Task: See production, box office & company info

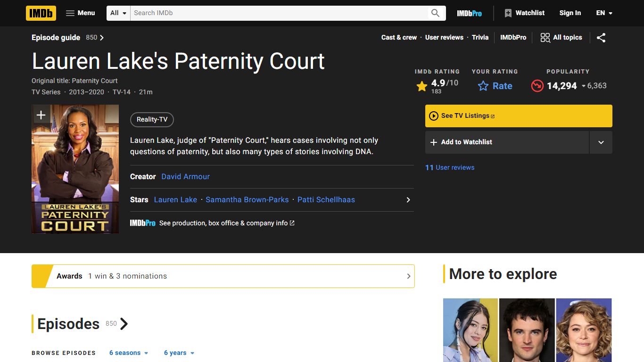Action: (227, 223)
